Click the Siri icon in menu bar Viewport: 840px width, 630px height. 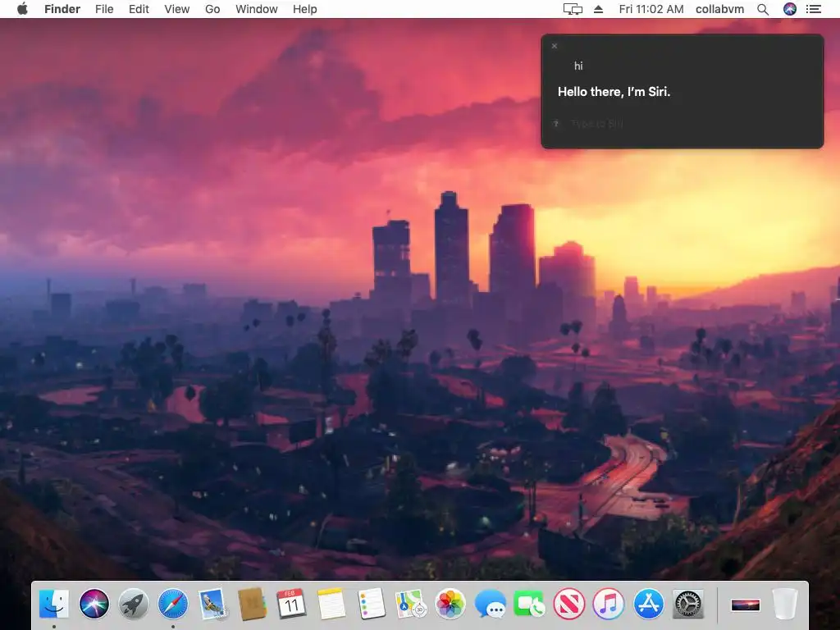(790, 9)
